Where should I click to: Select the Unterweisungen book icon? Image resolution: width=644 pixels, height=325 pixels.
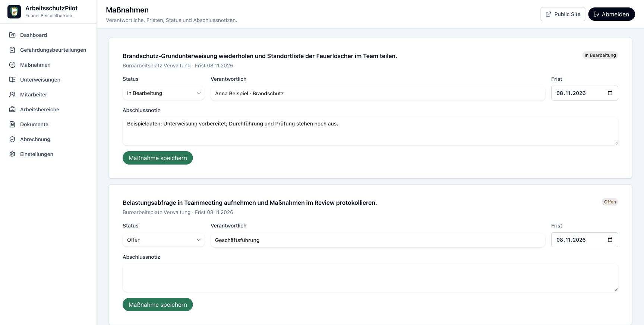pos(12,80)
